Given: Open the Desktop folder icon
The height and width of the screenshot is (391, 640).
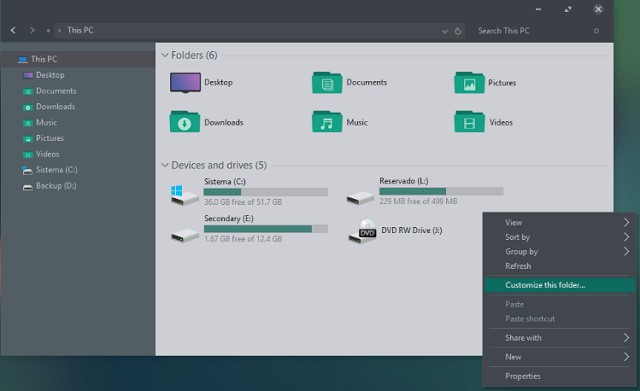Looking at the screenshot, I should (x=185, y=82).
